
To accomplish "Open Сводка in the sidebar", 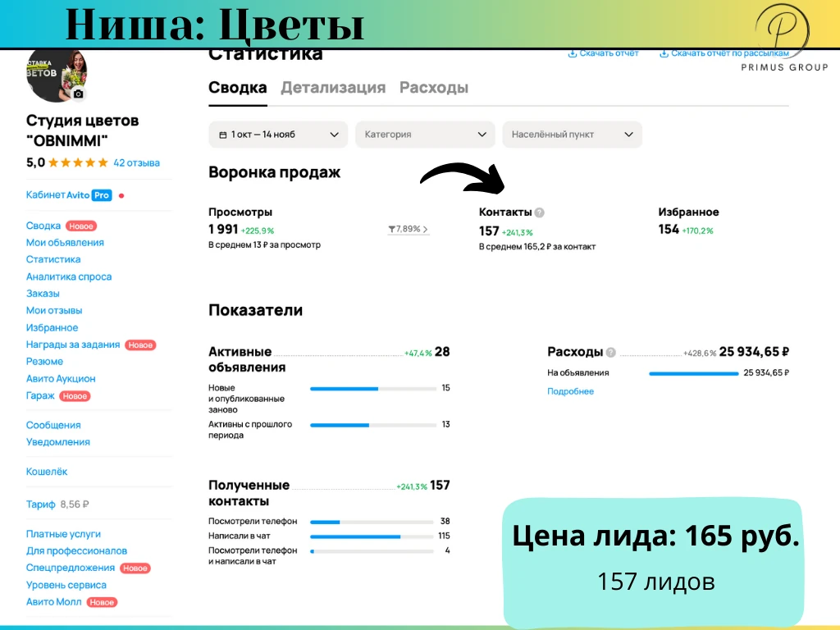I will tap(43, 226).
